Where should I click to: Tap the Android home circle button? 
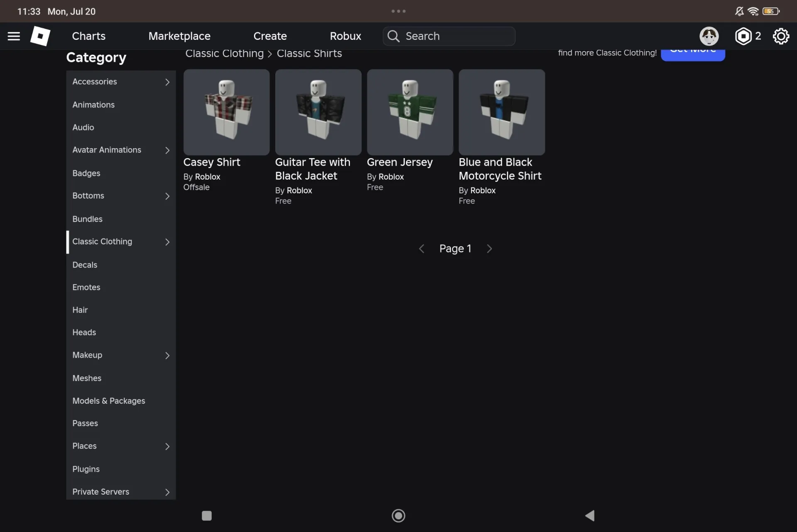pos(398,515)
